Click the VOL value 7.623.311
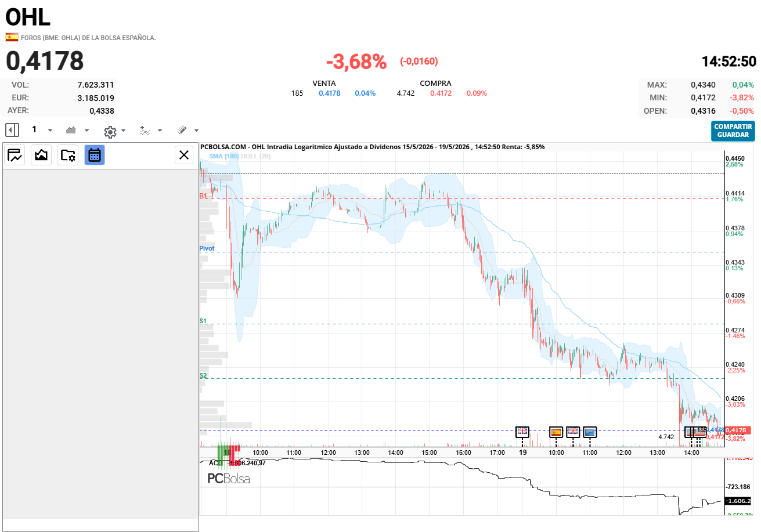Screen dimensions: 761x532 [95, 85]
